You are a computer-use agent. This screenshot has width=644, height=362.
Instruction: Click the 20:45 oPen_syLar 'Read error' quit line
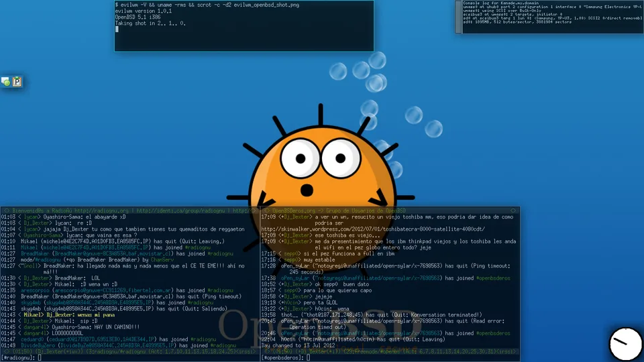[x=383, y=324]
